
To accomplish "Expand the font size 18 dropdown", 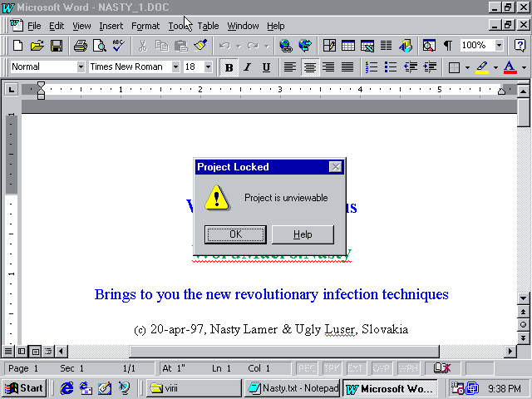I will (x=208, y=66).
